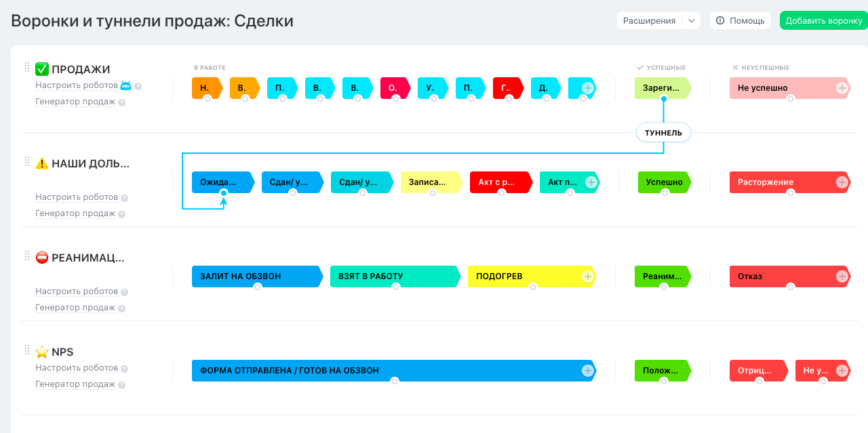Open help hint beside Генератор продаж in ПРОДАЖИ
This screenshot has height=433, width=868.
click(x=122, y=103)
